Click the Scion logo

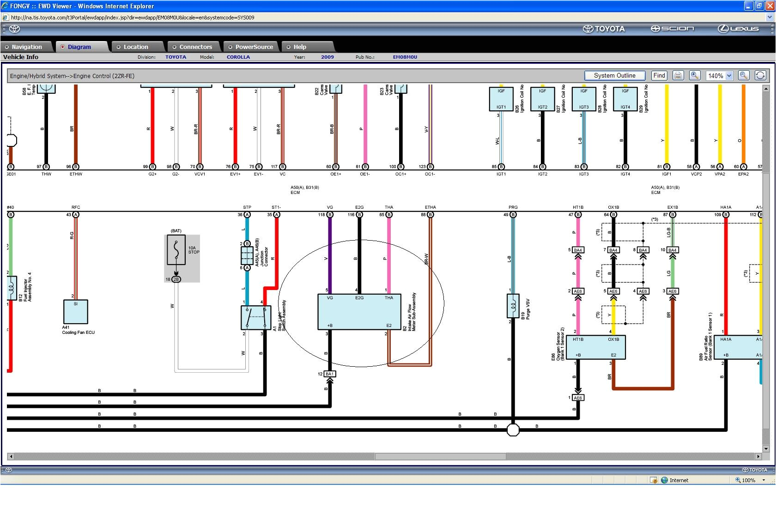click(673, 29)
